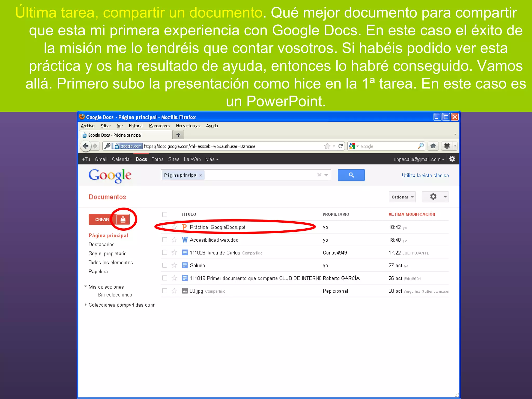Clear the Docs search box with X

(x=319, y=175)
